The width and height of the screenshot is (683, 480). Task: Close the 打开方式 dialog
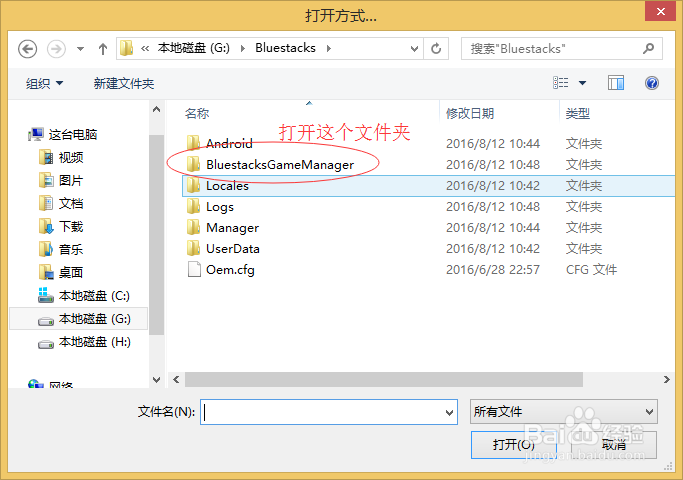click(660, 11)
